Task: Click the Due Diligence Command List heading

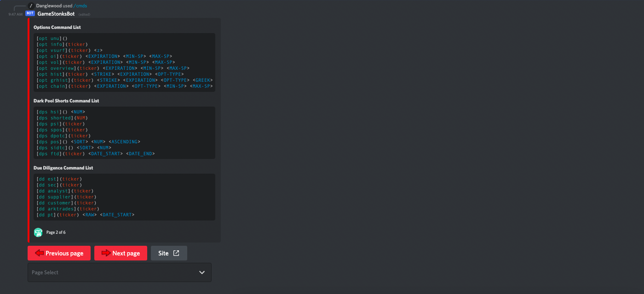Action: [x=63, y=168]
